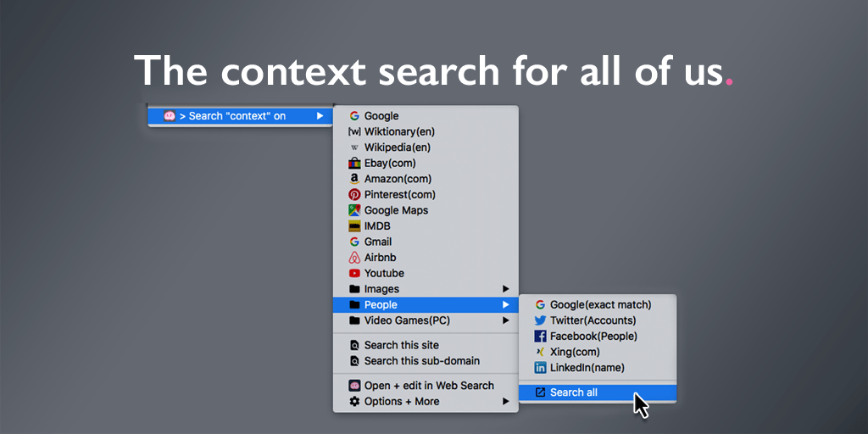
Task: Select Facebook(People) search option
Action: pos(598,336)
